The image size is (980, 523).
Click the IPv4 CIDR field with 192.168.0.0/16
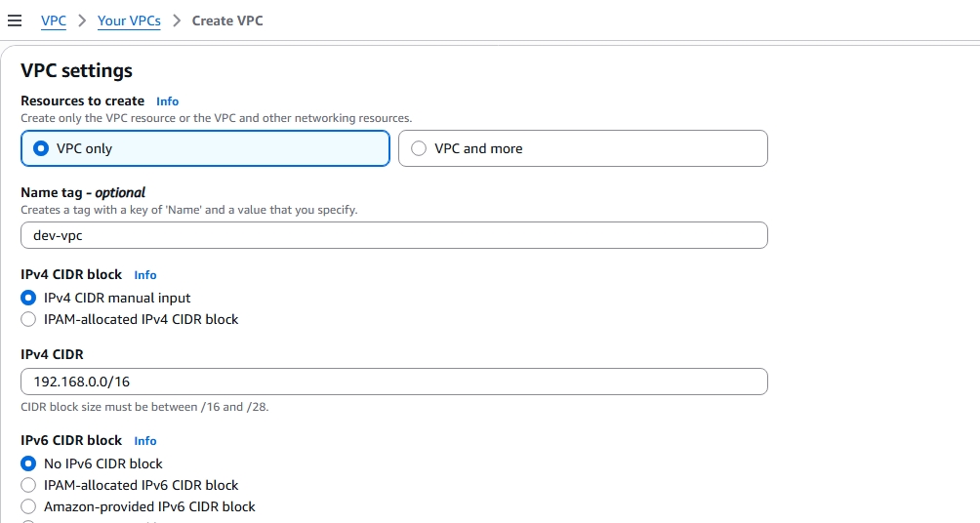click(393, 382)
